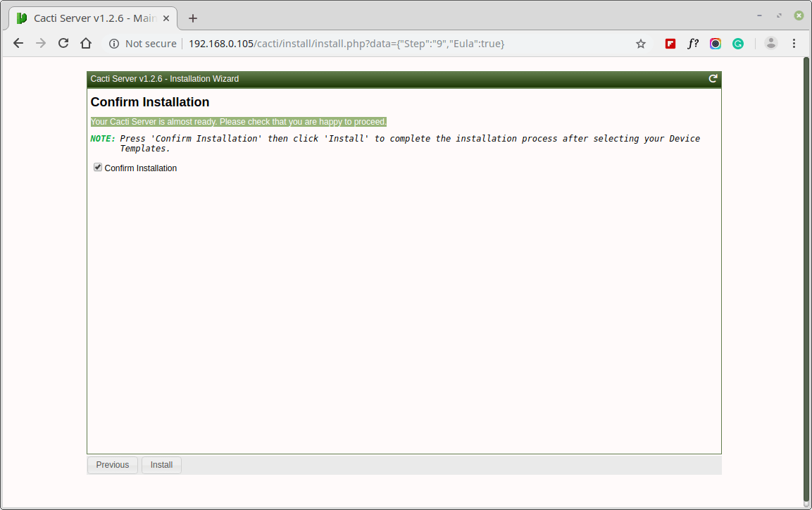The height and width of the screenshot is (510, 812).
Task: Click the browser back arrow
Action: coord(18,44)
